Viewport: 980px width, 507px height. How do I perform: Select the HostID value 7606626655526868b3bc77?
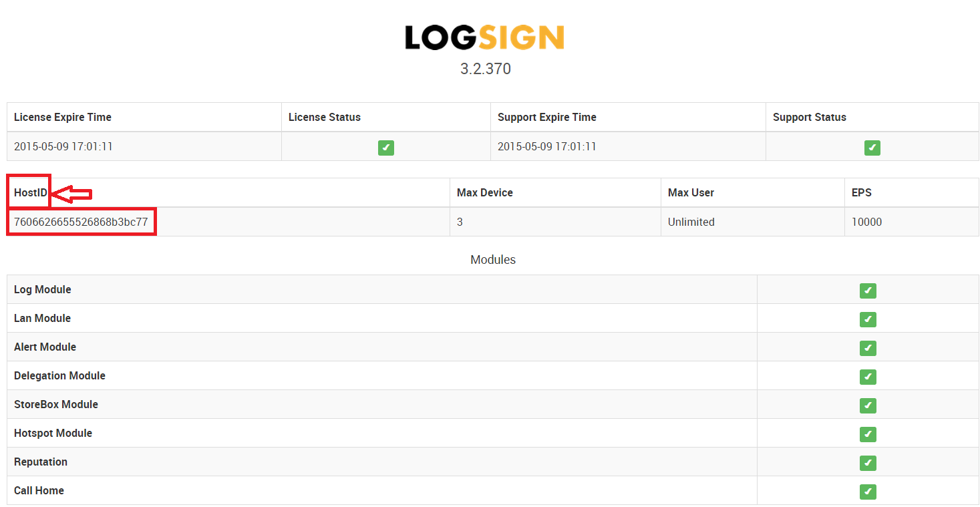pos(81,222)
